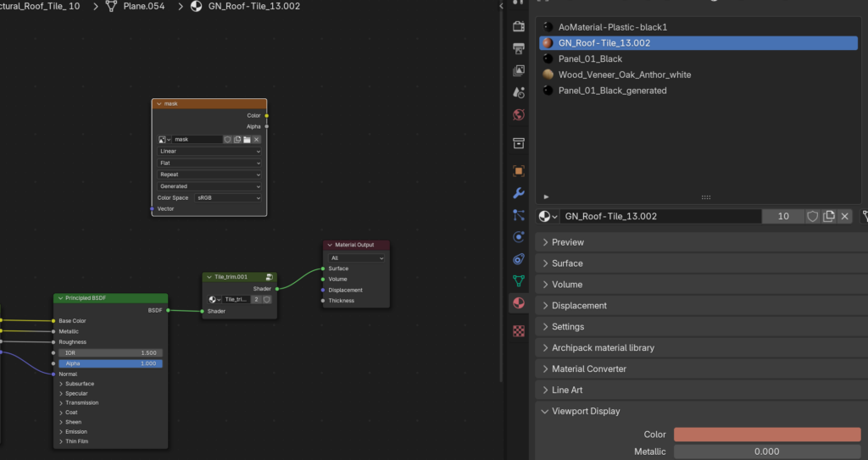Open the Particles properties tab
868x460 pixels.
click(519, 215)
